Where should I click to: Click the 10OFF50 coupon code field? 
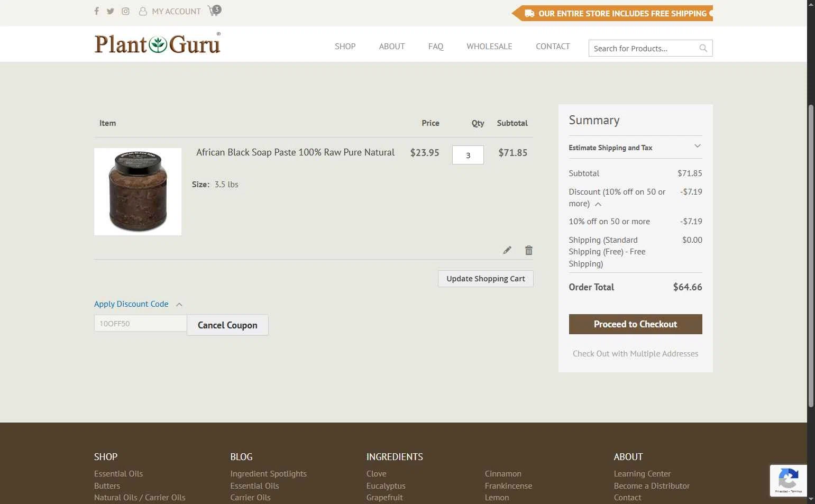140,323
